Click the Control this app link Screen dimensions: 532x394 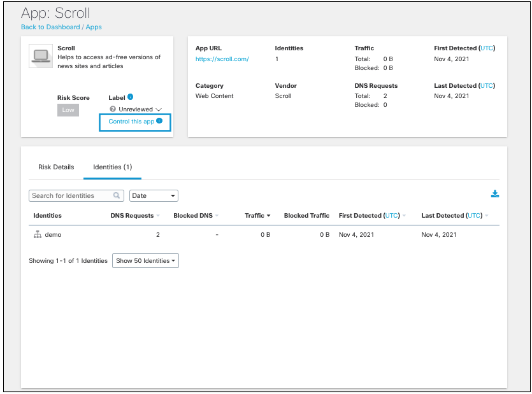coord(131,122)
